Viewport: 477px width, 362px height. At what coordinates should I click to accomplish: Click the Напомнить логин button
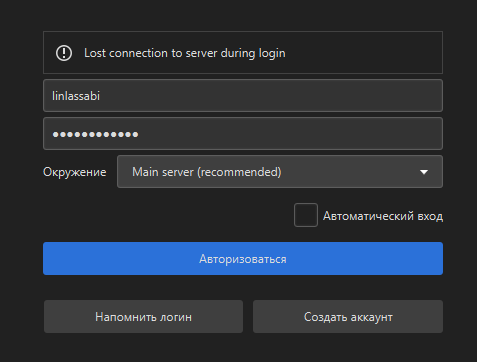click(143, 317)
